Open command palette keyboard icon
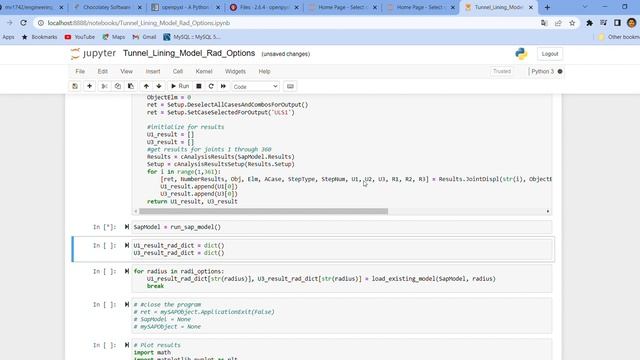640x360 pixels. [290, 86]
